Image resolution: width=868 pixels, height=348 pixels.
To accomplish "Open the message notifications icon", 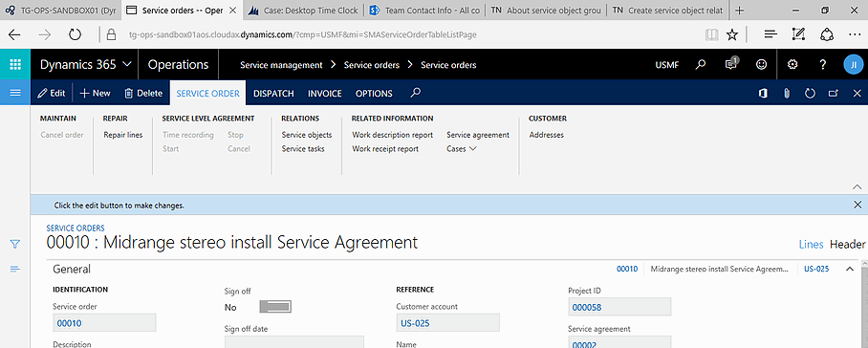I will [732, 64].
